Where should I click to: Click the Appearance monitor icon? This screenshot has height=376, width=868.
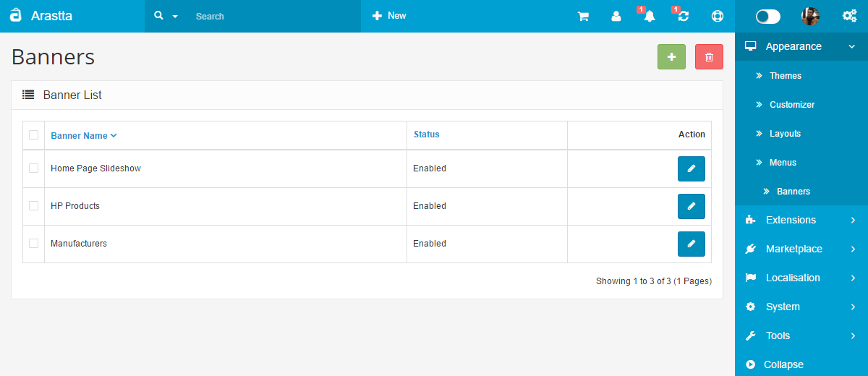(x=751, y=46)
